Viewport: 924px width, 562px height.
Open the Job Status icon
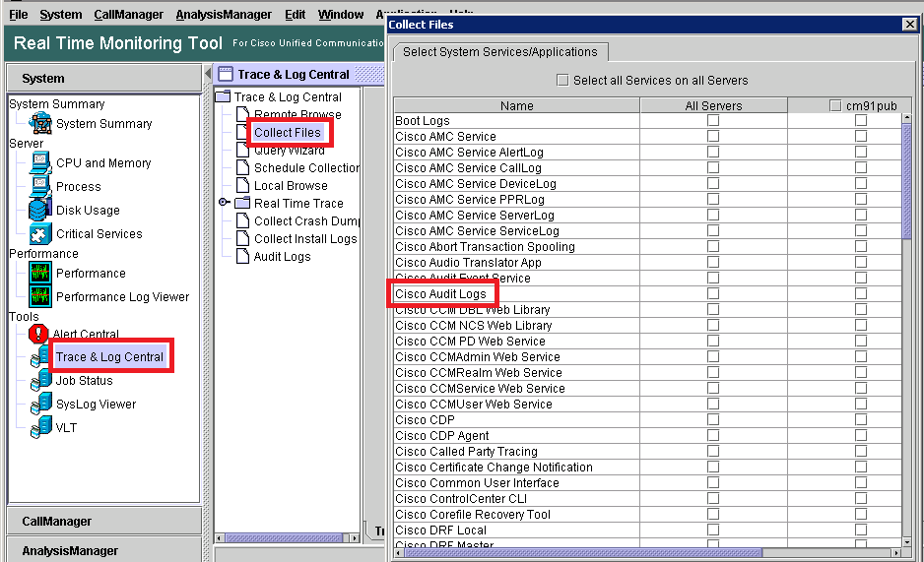(x=41, y=380)
